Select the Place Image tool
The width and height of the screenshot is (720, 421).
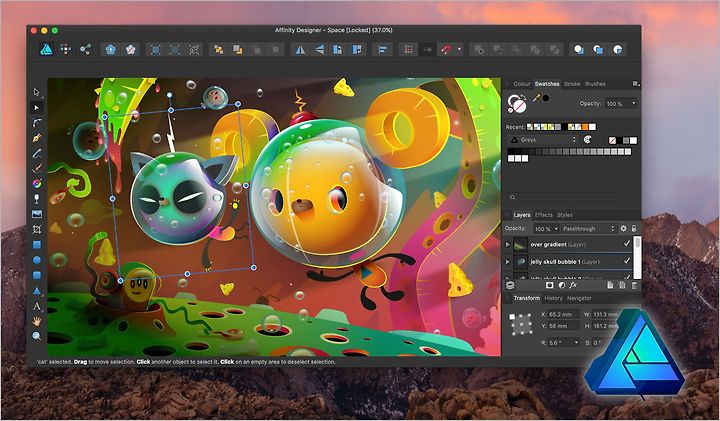pyautogui.click(x=37, y=214)
